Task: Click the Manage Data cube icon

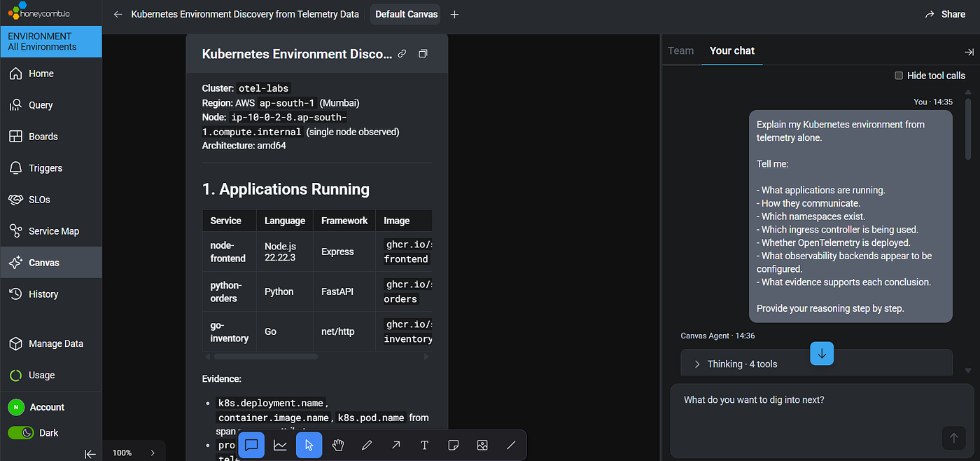Action: 15,344
